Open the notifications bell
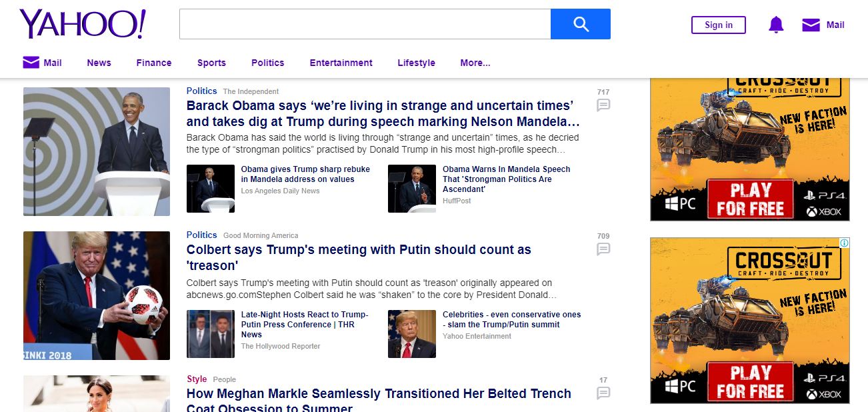 coord(776,25)
